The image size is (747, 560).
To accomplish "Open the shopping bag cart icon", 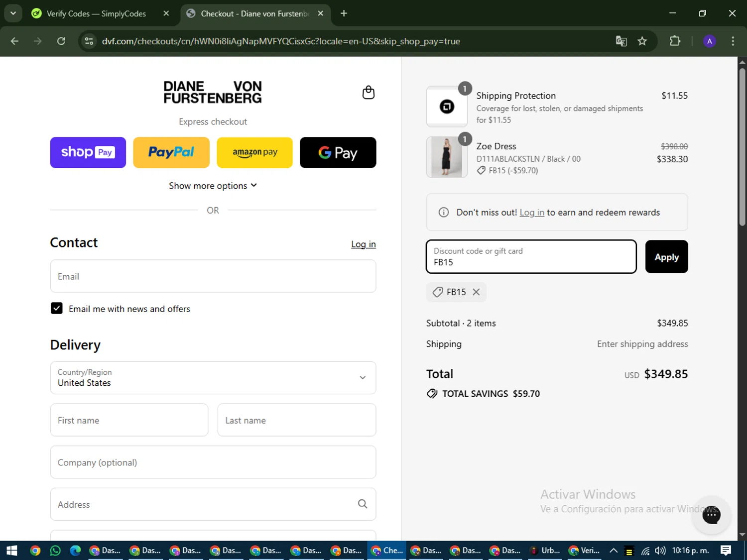I will 368,93.
